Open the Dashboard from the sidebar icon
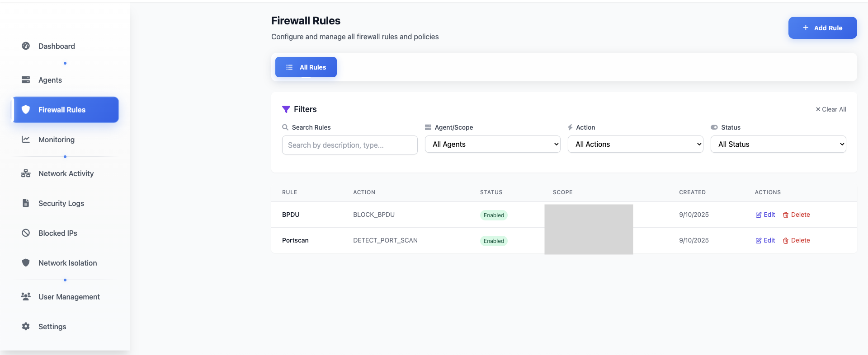 [26, 46]
